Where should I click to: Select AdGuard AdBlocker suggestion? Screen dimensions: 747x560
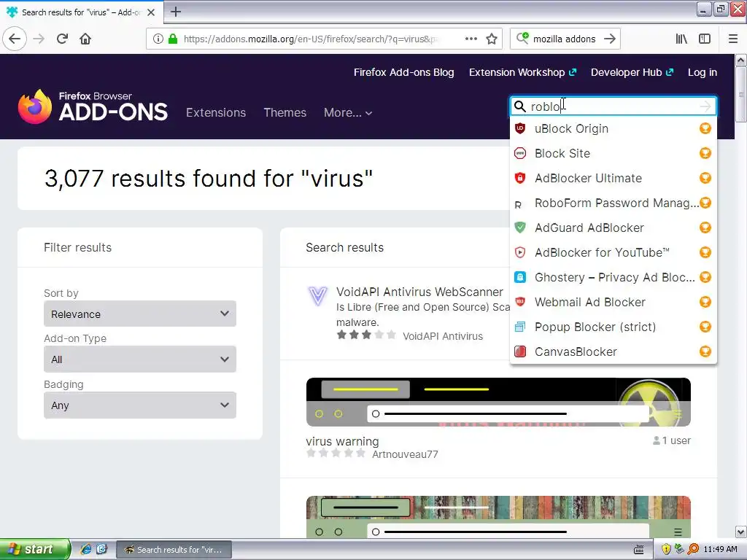tap(613, 227)
